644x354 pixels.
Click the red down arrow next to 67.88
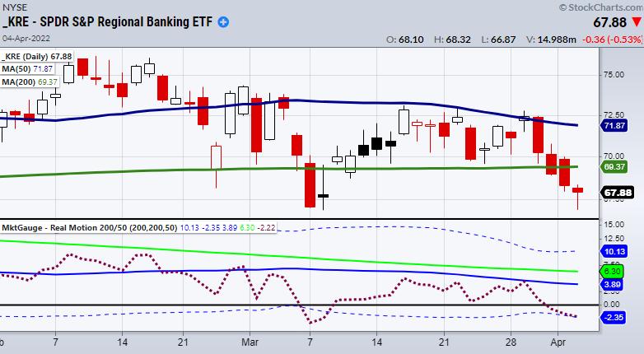pos(637,21)
